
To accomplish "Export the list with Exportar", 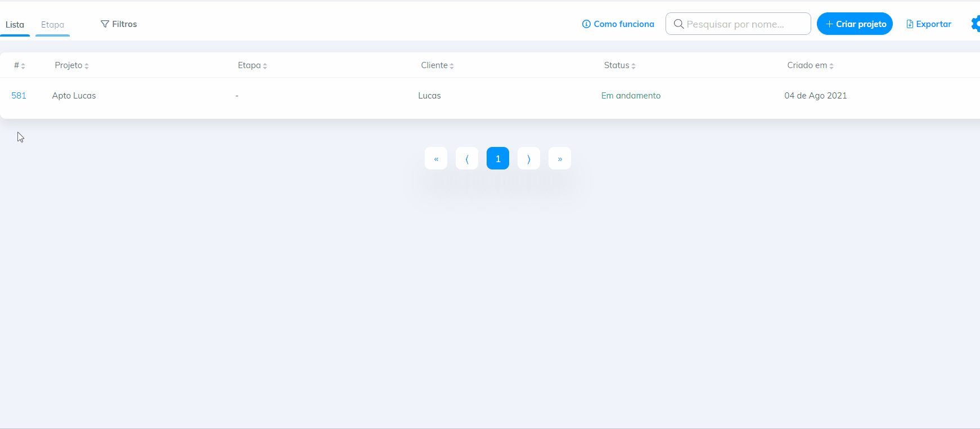I will (x=929, y=24).
